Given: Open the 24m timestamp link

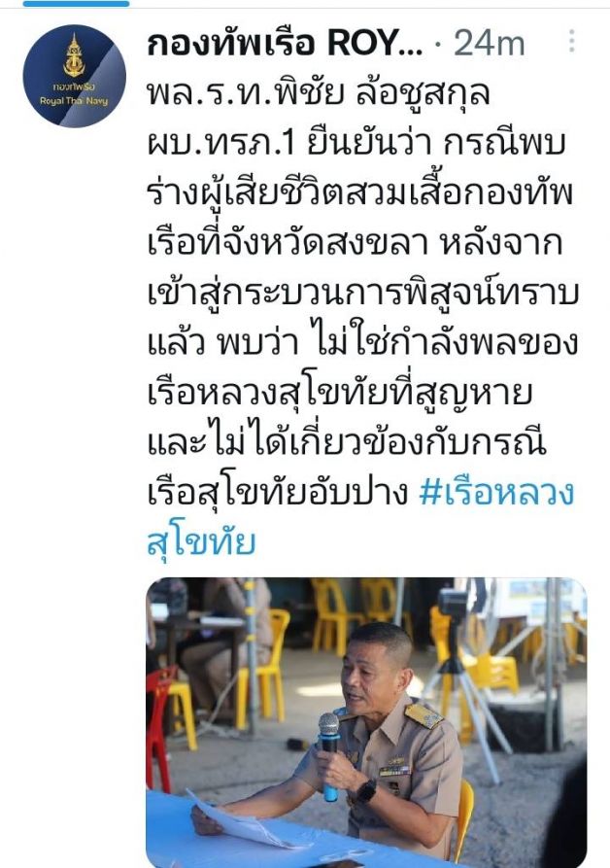Looking at the screenshot, I should (x=490, y=43).
